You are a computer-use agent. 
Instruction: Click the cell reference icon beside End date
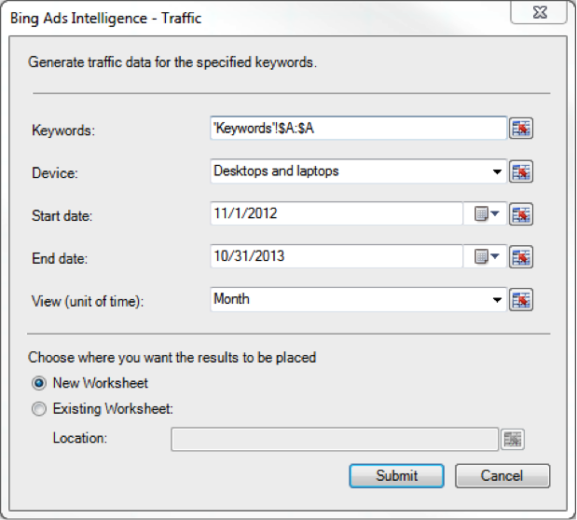pyautogui.click(x=521, y=257)
